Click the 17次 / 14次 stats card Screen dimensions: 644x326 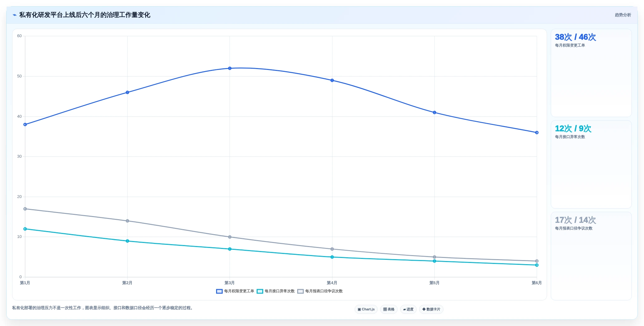591,256
